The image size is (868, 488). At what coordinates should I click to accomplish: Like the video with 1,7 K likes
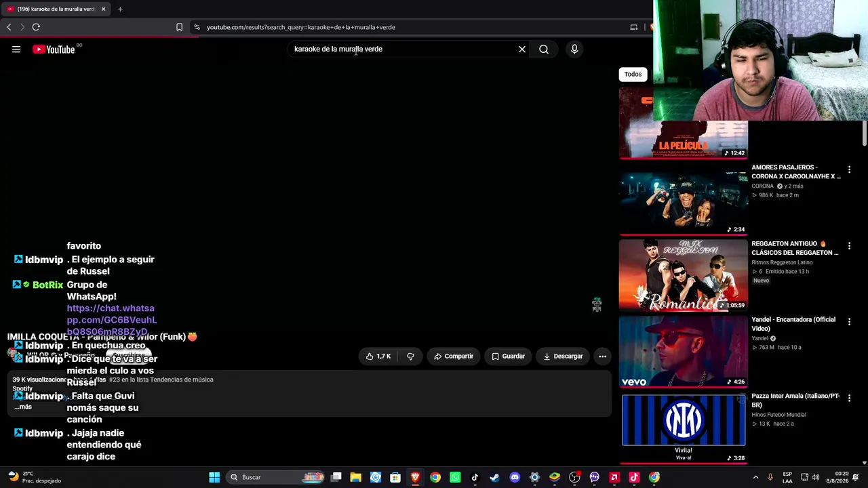pos(378,357)
